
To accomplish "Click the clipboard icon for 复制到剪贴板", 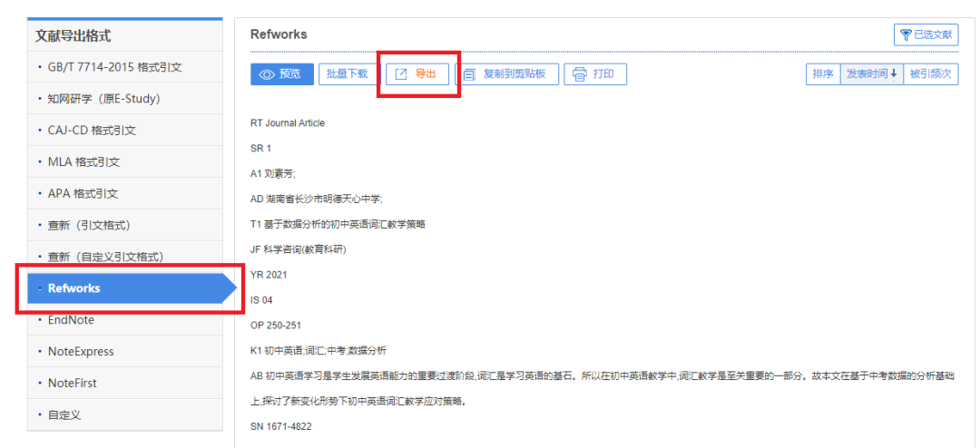I will coord(470,74).
